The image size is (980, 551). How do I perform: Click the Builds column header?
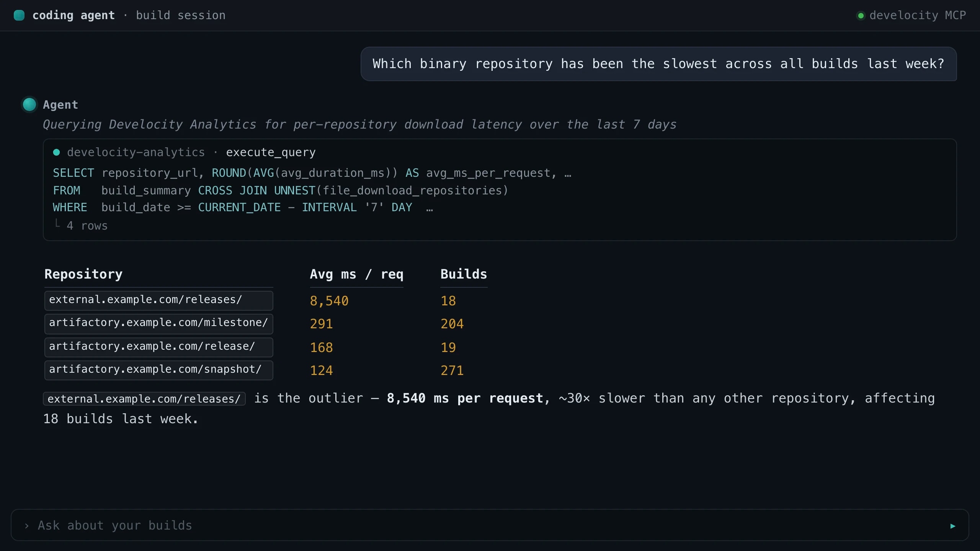click(464, 274)
